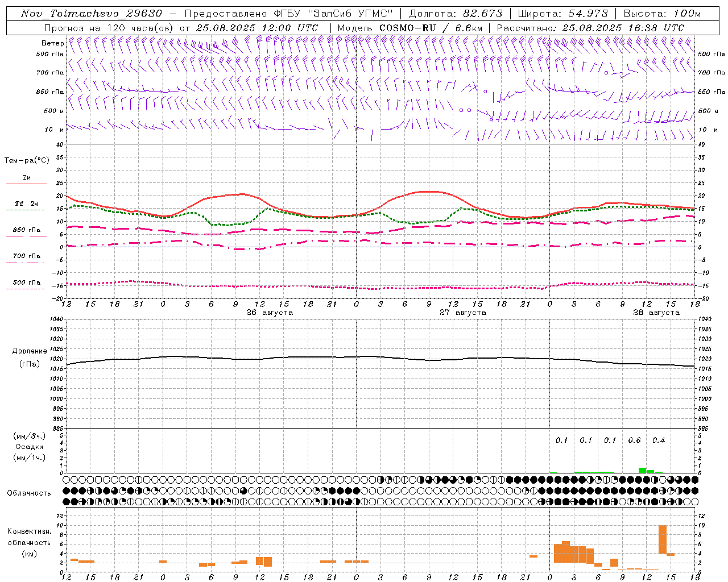Screen dimensions: 728x582
Task: Click the Осадки precipitation label
Action: click(30, 447)
